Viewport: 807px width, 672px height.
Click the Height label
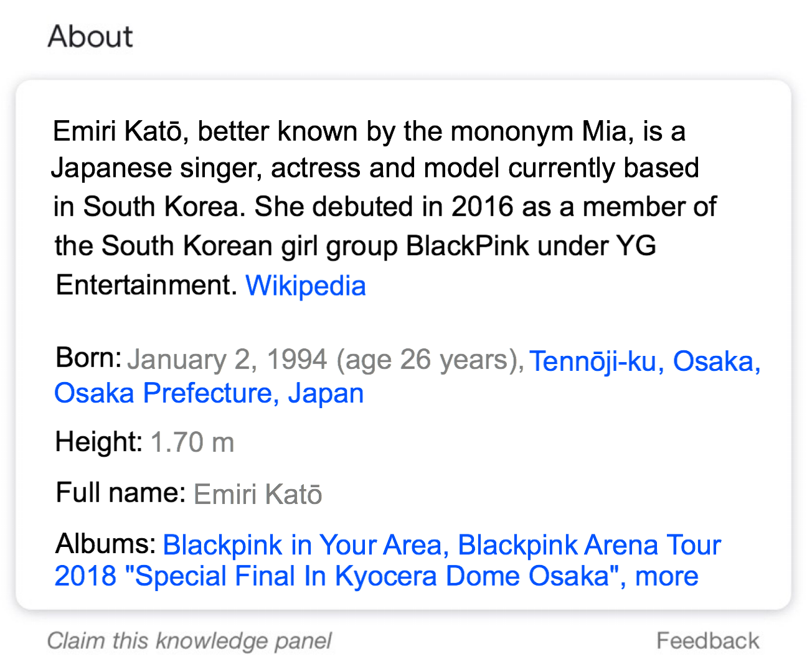point(100,442)
